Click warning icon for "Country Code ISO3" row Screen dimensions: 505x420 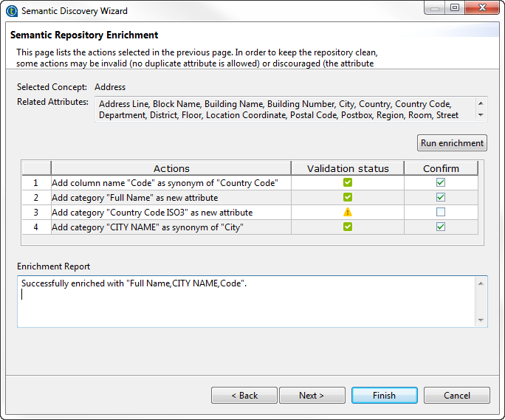click(348, 212)
